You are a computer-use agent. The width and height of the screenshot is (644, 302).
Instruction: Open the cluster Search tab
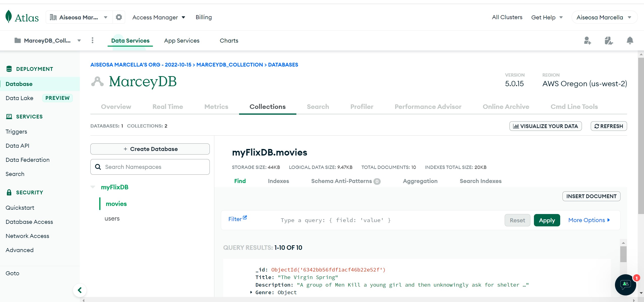tap(318, 107)
